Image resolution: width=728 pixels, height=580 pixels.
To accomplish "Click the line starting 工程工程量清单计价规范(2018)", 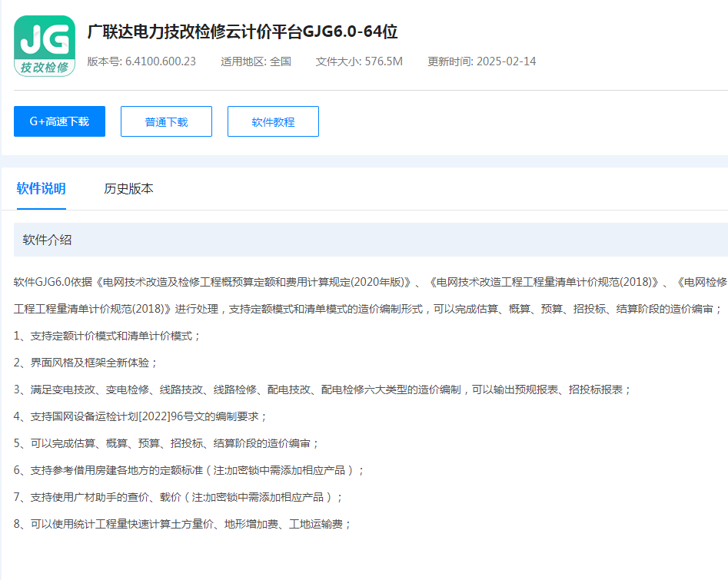I will tap(367, 309).
